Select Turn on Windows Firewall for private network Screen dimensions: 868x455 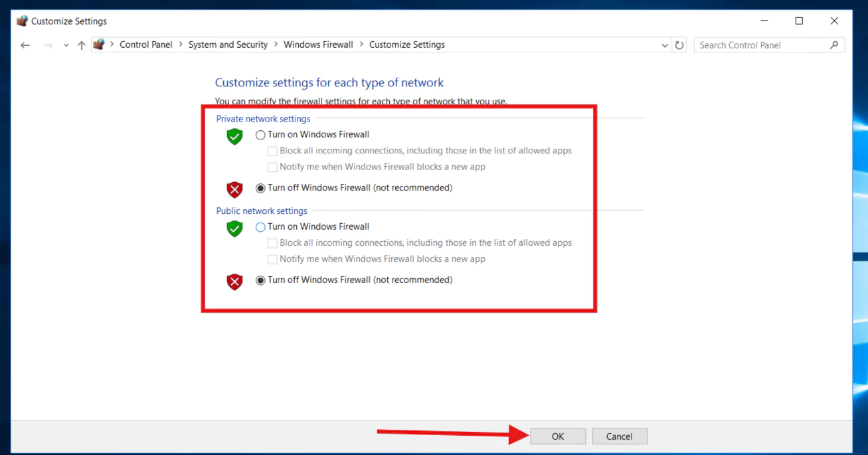click(260, 135)
